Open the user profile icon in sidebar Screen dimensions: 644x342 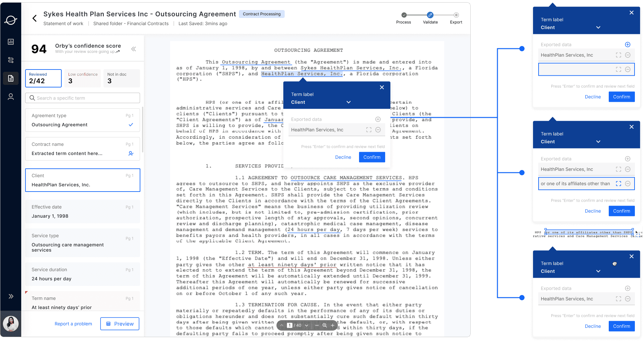11,97
